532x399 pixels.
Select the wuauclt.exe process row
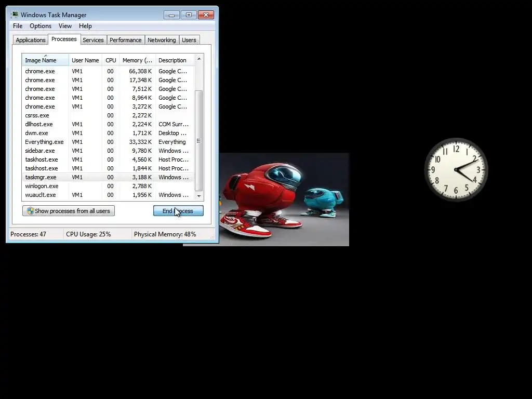108,195
